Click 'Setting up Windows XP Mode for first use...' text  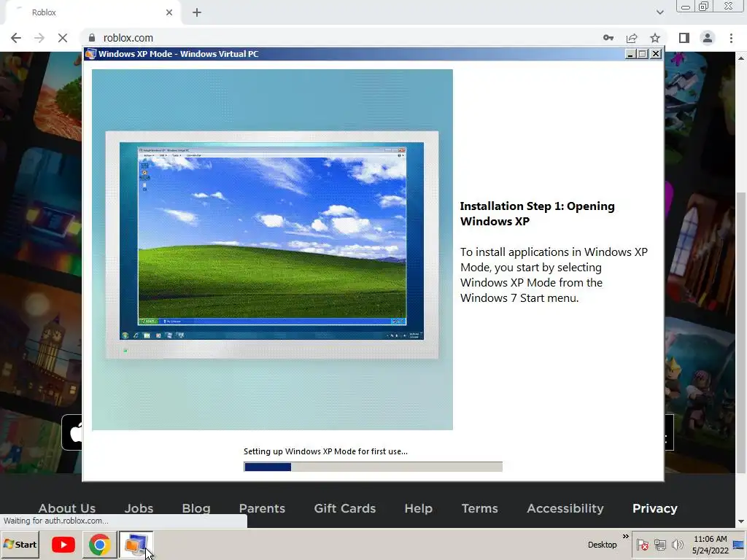coord(325,451)
